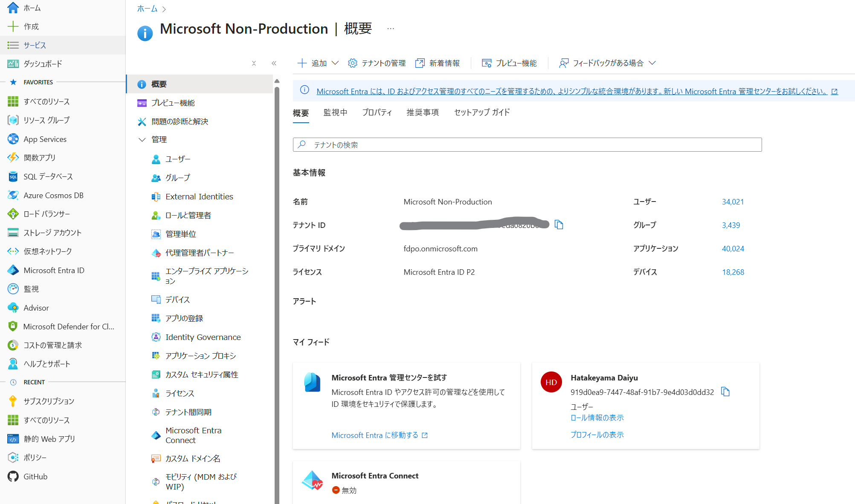Copy the テナント ID value
The height and width of the screenshot is (504, 855).
[559, 225]
